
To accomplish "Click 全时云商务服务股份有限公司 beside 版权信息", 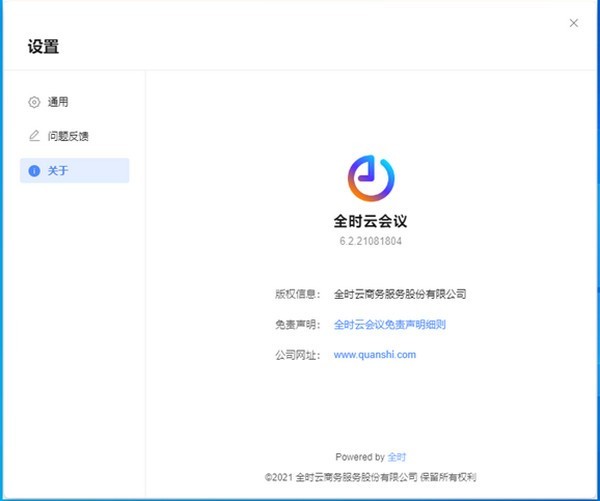I will pos(400,294).
